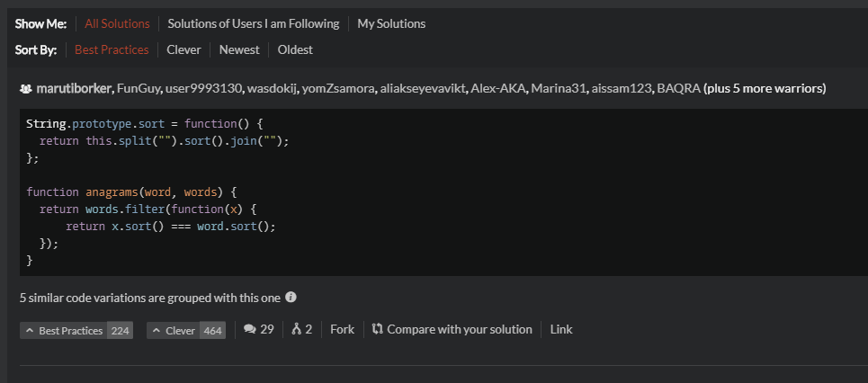
Task: Sort solutions by Newest
Action: [x=239, y=49]
